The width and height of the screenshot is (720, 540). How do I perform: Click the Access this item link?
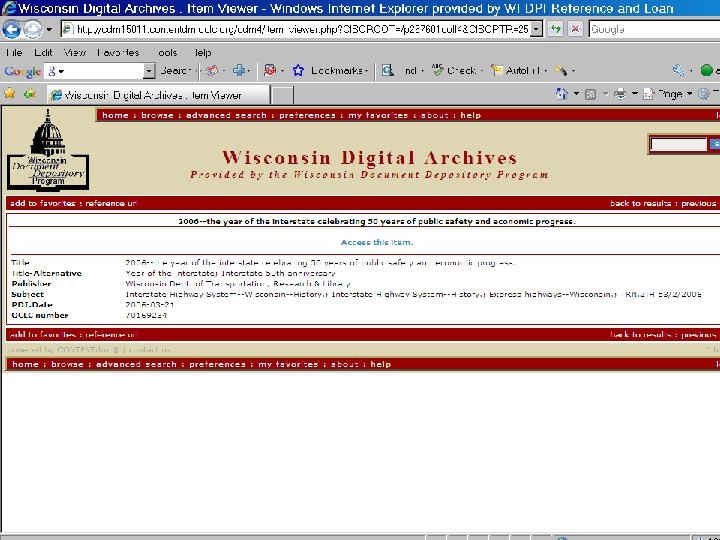coord(377,242)
